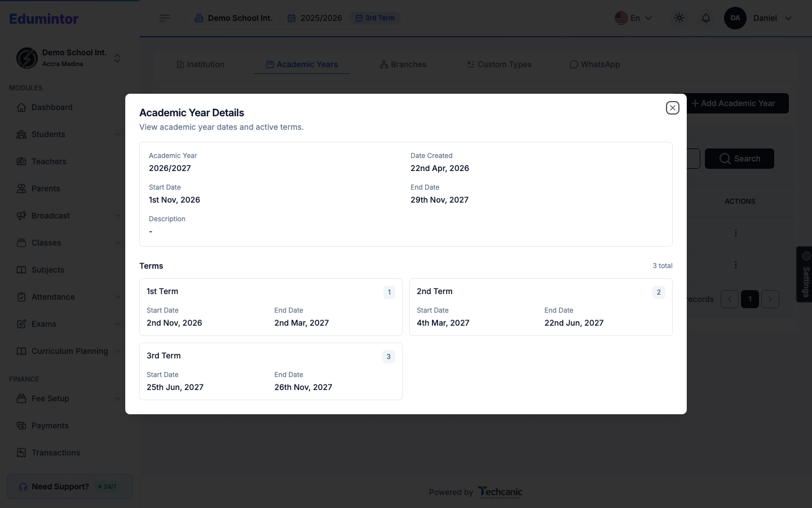Screen dimensions: 812x508
Task: Switch to the Institution tab
Action: 200,64
